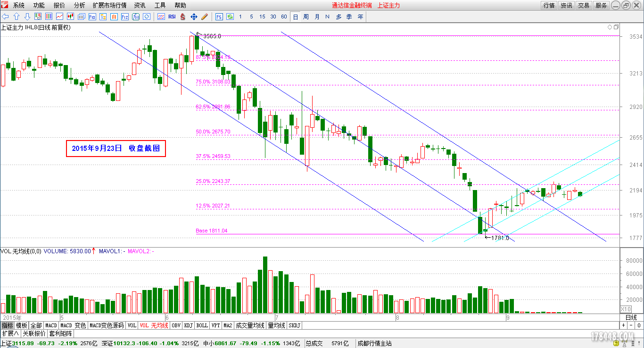The height and width of the screenshot is (348, 644).
Task: Click the minus zoom button below 日线
Action: [x=631, y=325]
